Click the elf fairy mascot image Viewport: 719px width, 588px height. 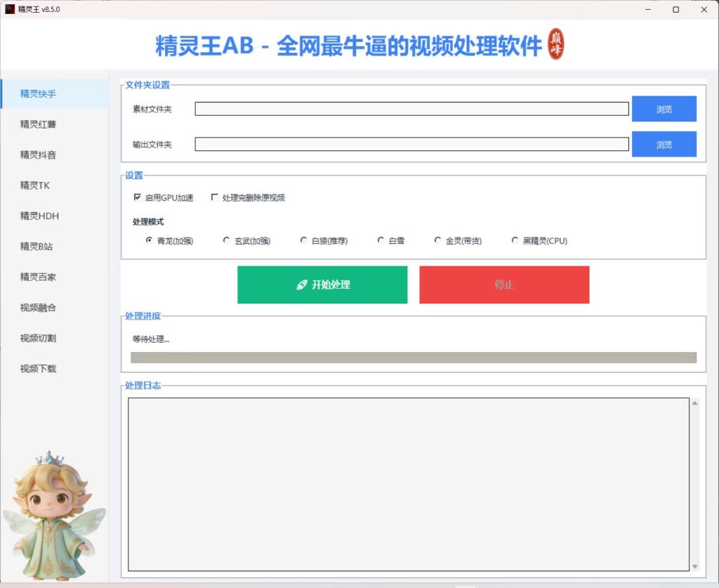(54, 516)
